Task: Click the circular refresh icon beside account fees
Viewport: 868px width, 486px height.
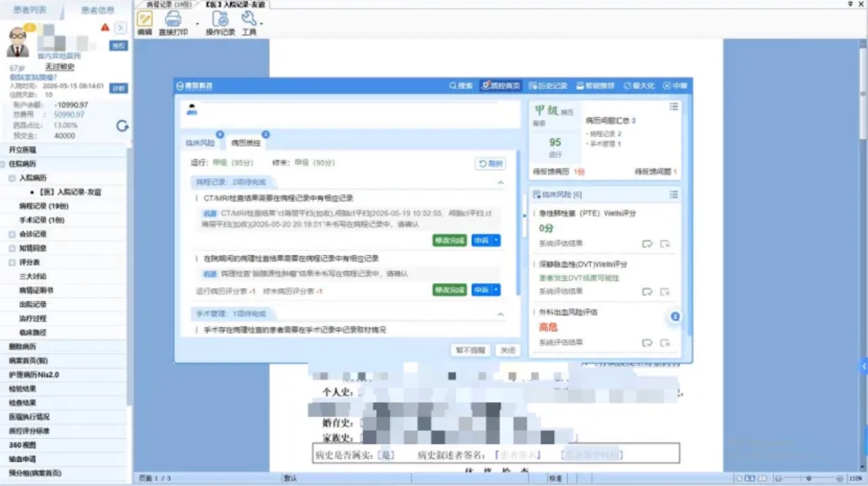Action: coord(122,126)
